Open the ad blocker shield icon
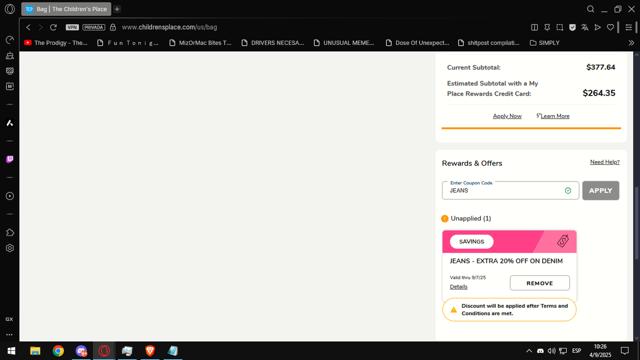Image resolution: width=640 pixels, height=360 pixels. click(572, 27)
